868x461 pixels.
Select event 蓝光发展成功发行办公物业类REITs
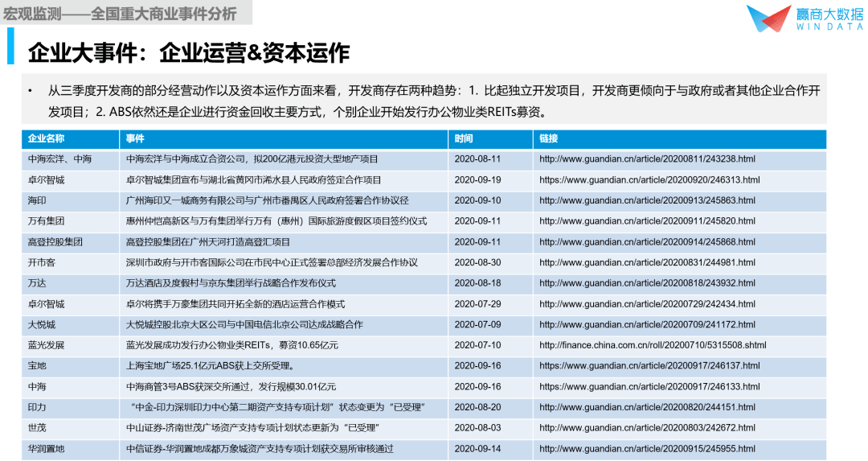tap(232, 345)
